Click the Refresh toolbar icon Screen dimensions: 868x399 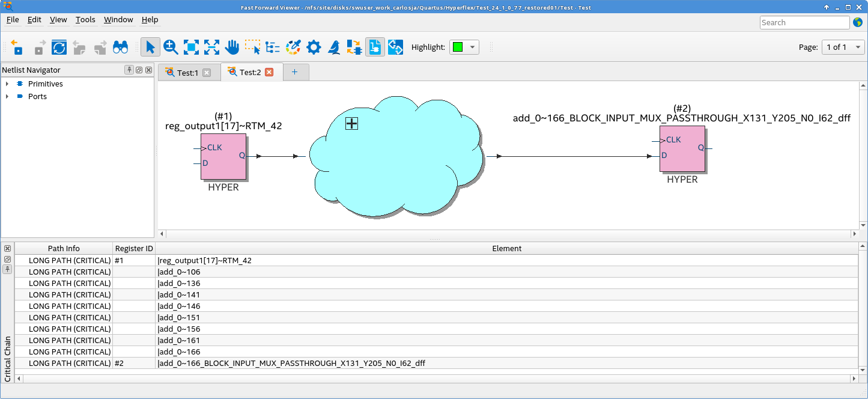[59, 47]
